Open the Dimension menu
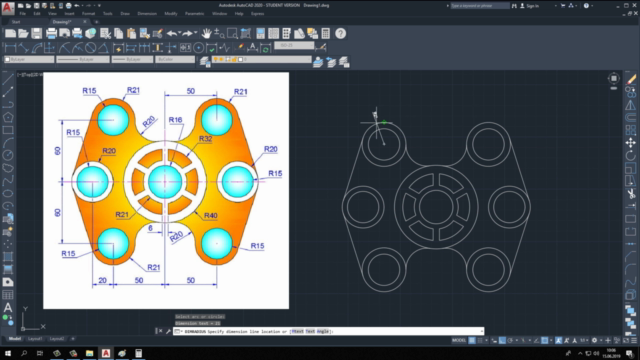 (x=147, y=13)
